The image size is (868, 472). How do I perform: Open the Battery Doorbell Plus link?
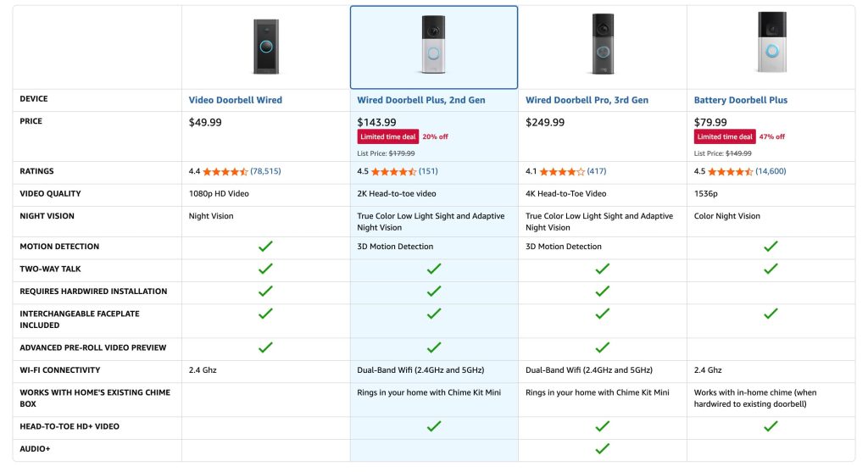pos(741,100)
